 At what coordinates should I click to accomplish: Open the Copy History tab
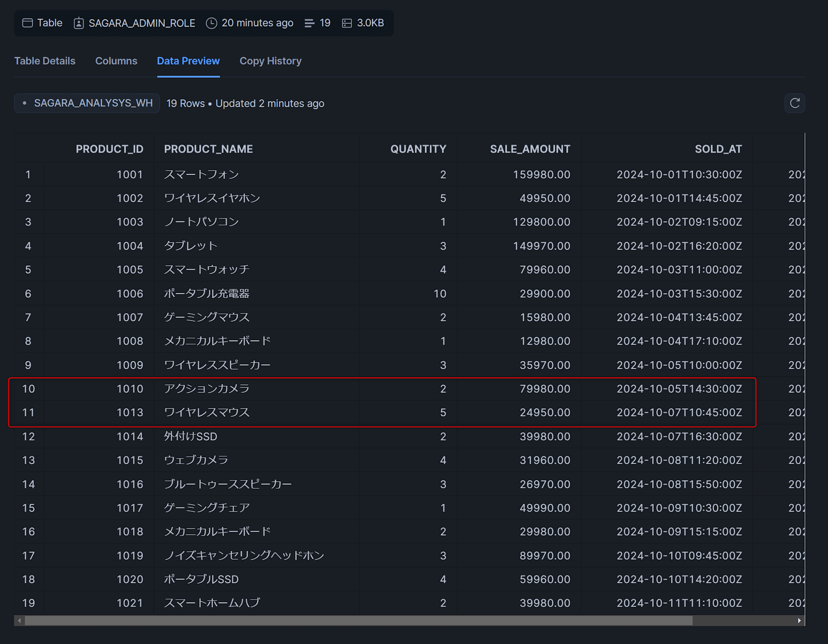(x=270, y=61)
